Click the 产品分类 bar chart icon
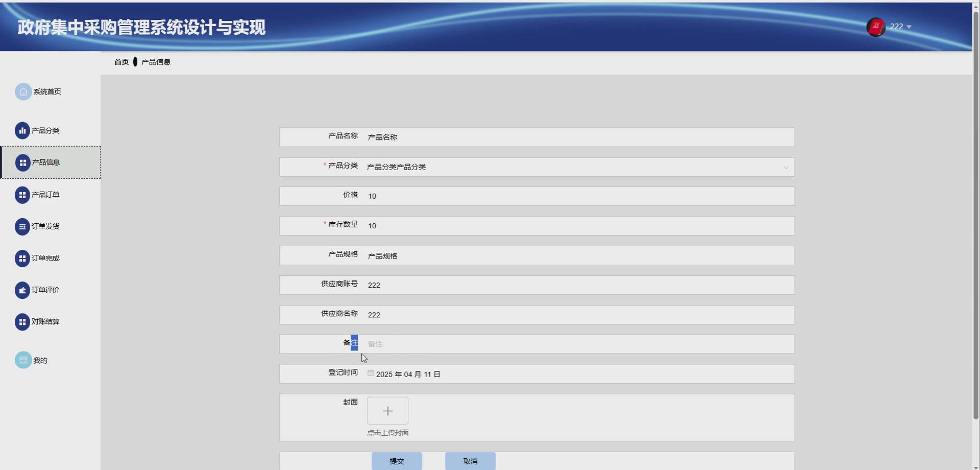Screen dimensions: 980x470 point(22,131)
